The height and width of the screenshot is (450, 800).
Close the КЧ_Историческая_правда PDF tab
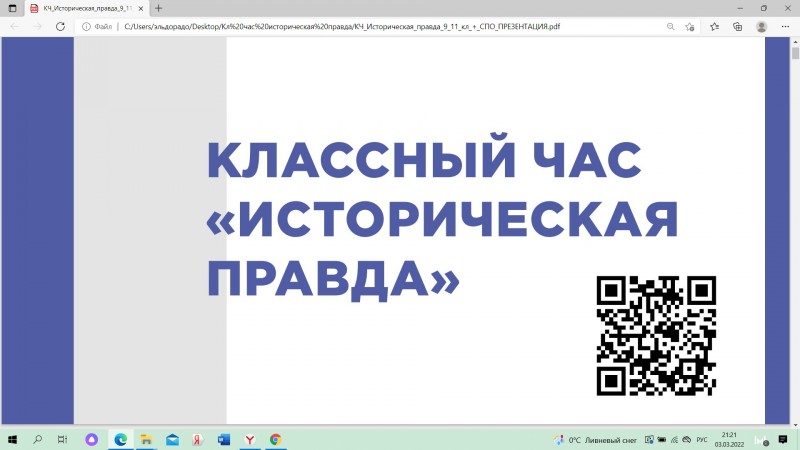point(141,8)
